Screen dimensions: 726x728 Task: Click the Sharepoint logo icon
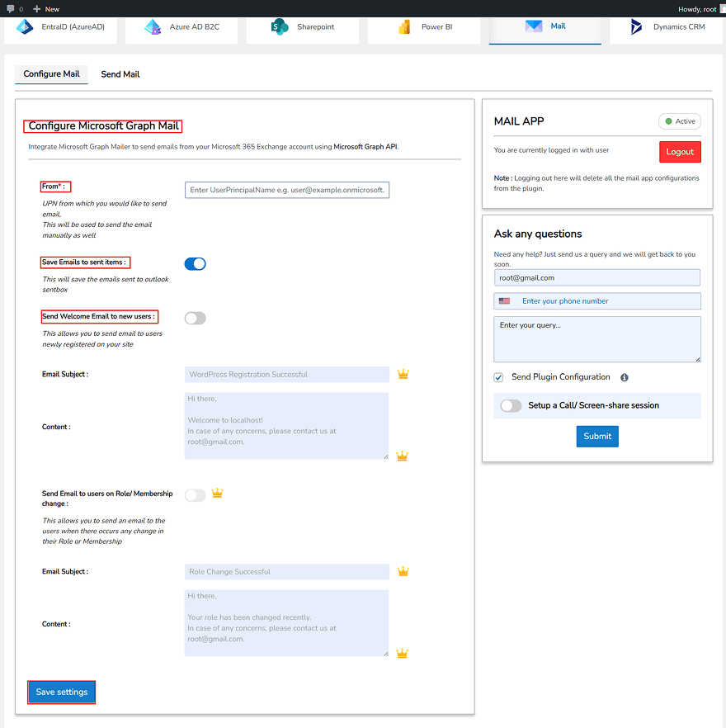[280, 27]
